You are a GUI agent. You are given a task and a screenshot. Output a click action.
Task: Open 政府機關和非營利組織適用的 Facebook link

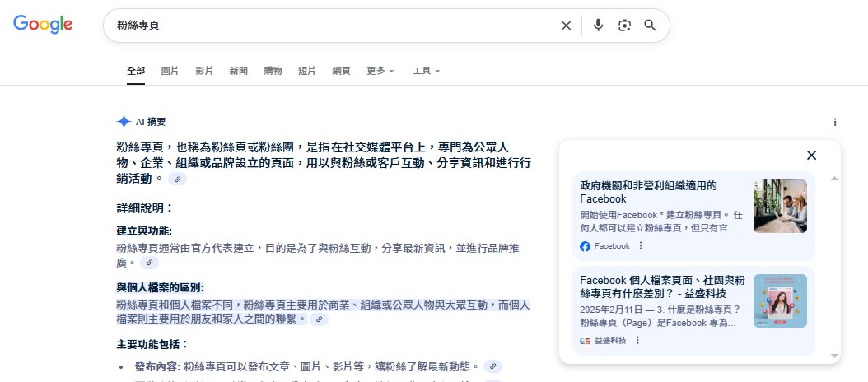click(x=648, y=192)
